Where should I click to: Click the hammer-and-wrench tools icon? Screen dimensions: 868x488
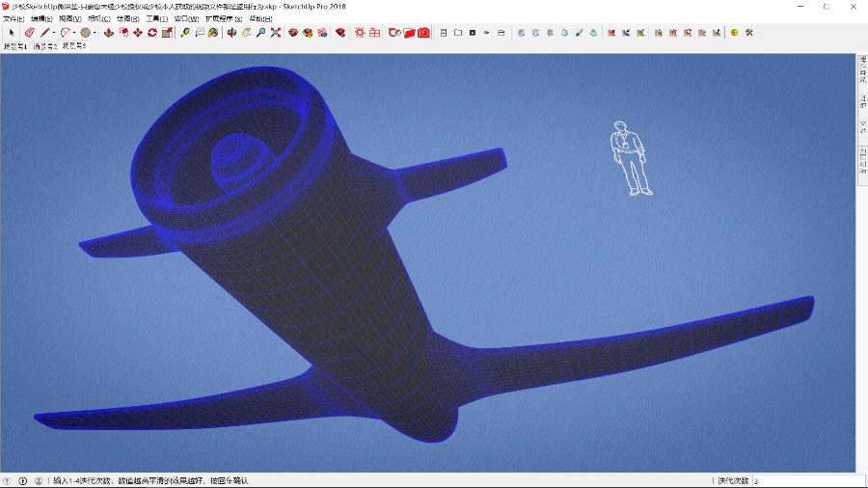coord(749,33)
